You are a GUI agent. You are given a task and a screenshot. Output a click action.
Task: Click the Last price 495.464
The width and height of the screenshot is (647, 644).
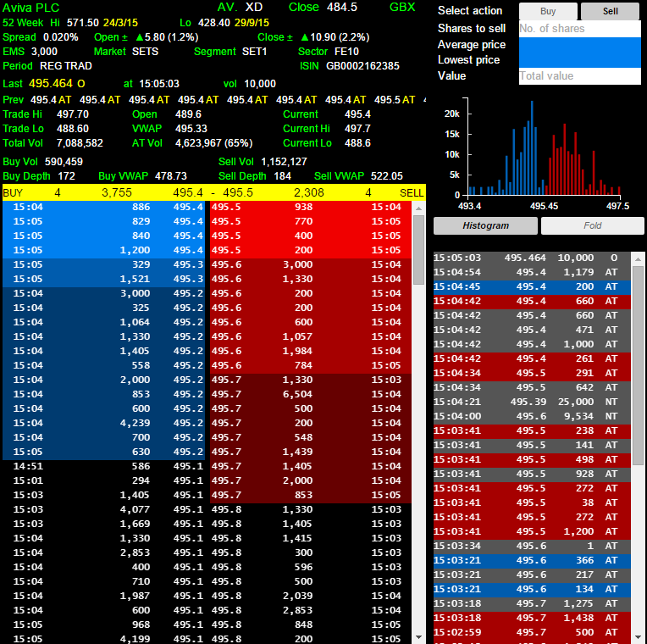point(51,83)
